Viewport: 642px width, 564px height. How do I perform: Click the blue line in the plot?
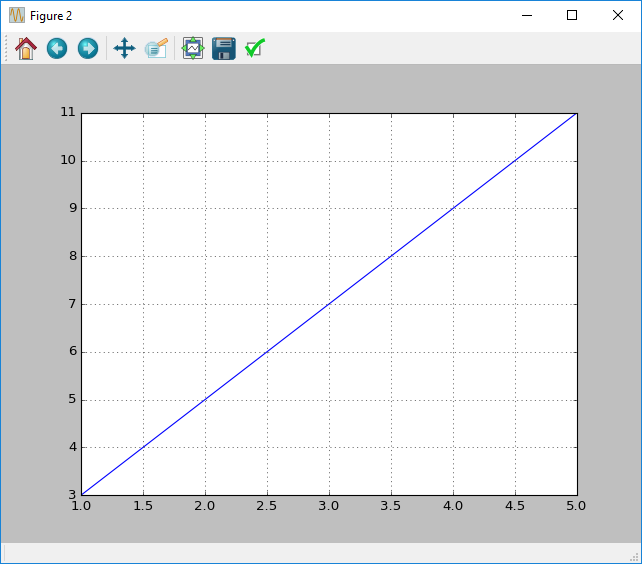329,304
